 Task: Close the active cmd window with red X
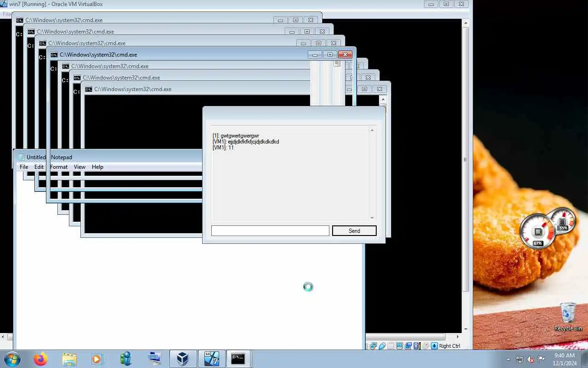pyautogui.click(x=345, y=54)
